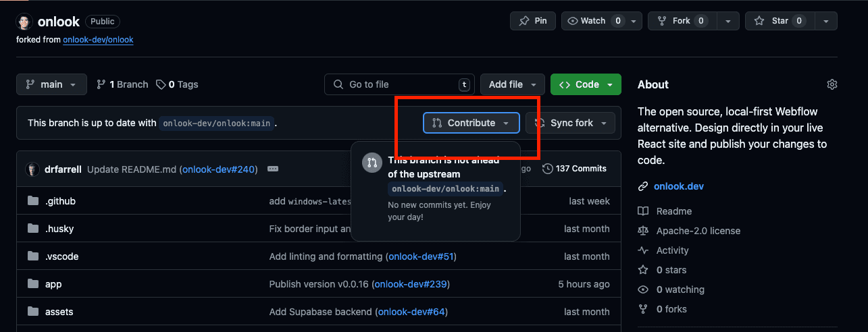This screenshot has height=332, width=868.
Task: Open the 137 Commits history
Action: [574, 169]
